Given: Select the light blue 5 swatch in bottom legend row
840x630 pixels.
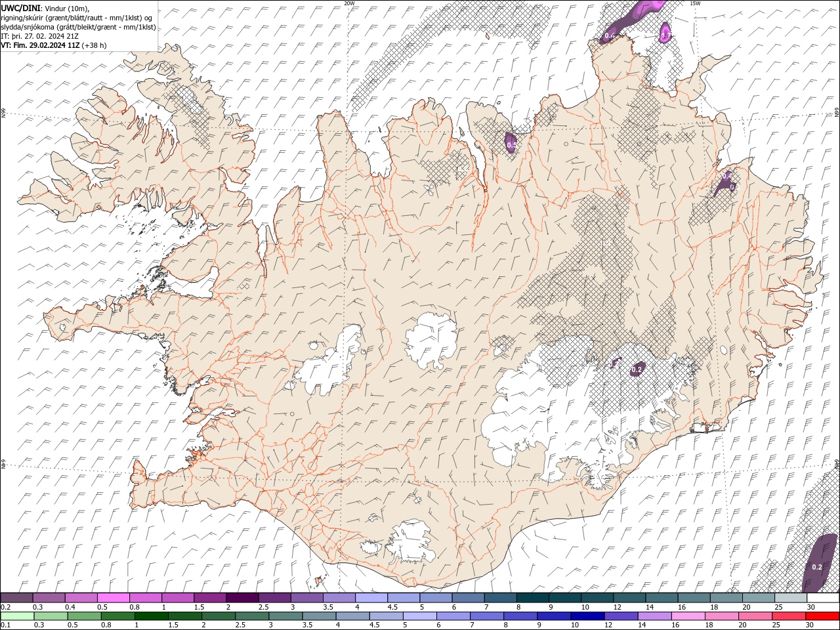Looking at the screenshot, I should (x=420, y=616).
